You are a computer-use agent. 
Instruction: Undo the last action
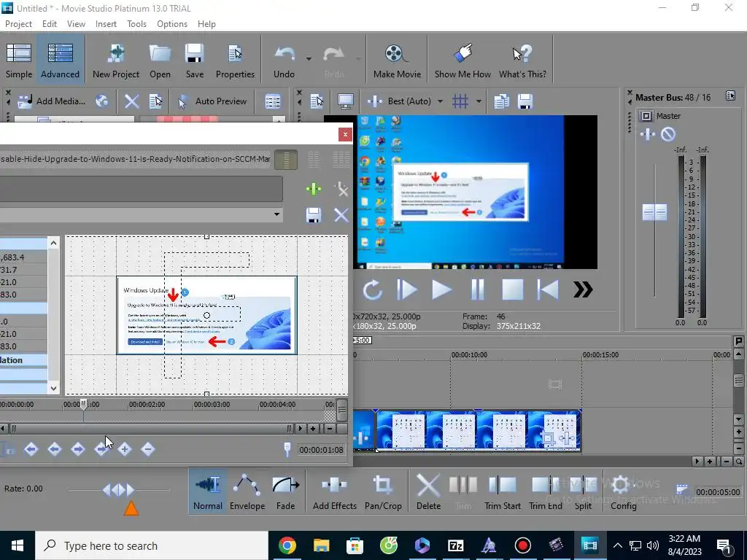pyautogui.click(x=284, y=60)
